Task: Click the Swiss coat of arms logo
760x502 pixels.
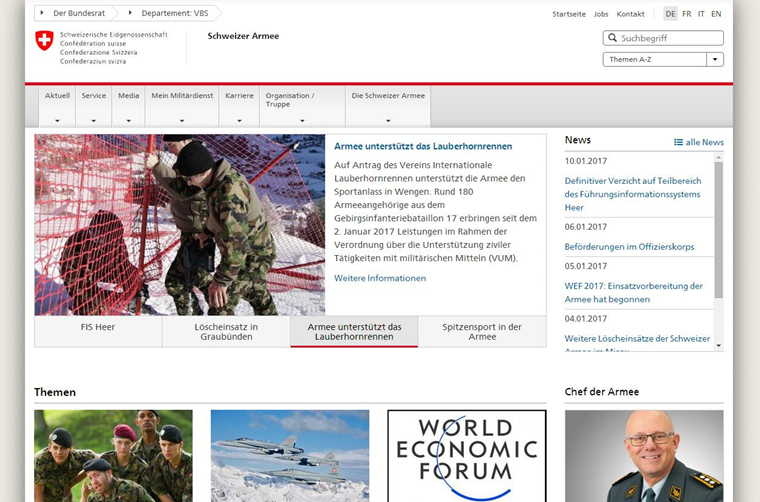Action: 44,41
